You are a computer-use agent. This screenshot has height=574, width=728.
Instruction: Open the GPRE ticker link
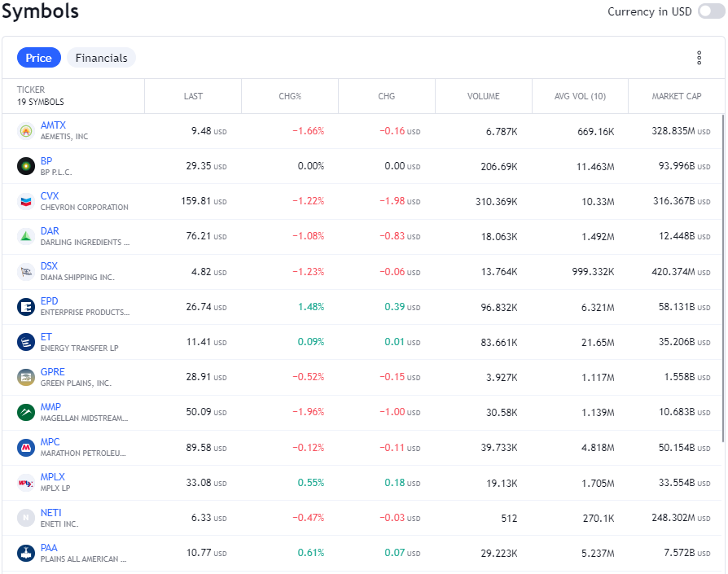[x=52, y=372]
